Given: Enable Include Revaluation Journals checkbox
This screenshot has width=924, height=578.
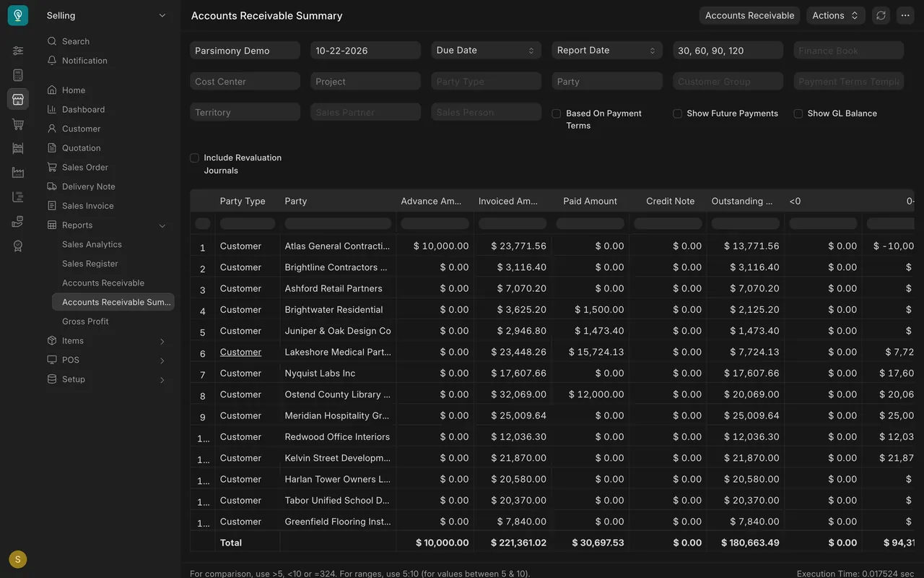Looking at the screenshot, I should (194, 158).
